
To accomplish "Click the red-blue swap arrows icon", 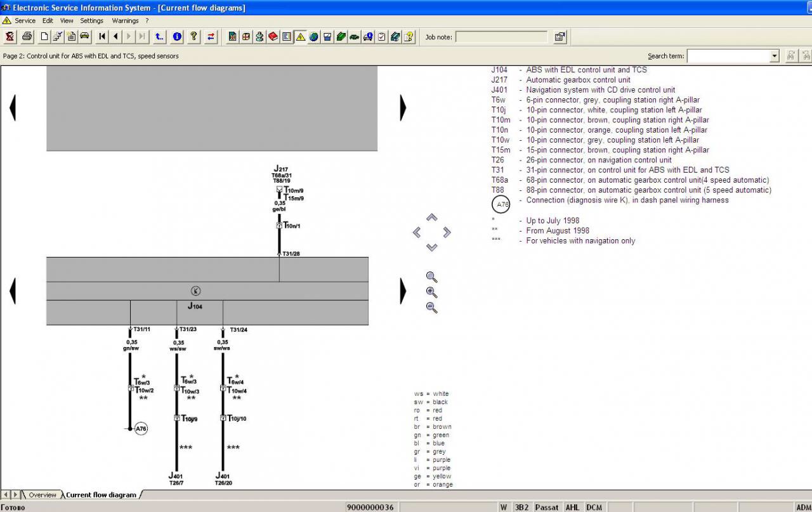I will pyautogui.click(x=211, y=37).
